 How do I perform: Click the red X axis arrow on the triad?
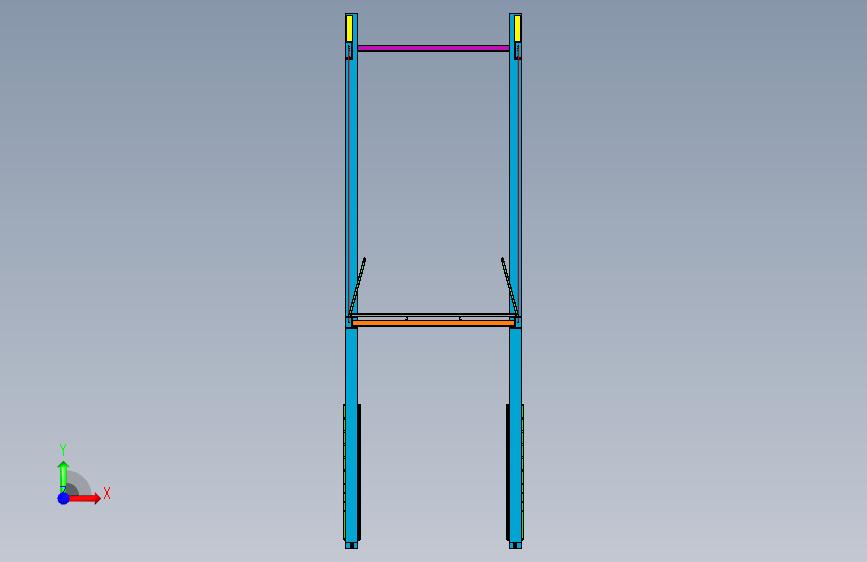[x=84, y=498]
